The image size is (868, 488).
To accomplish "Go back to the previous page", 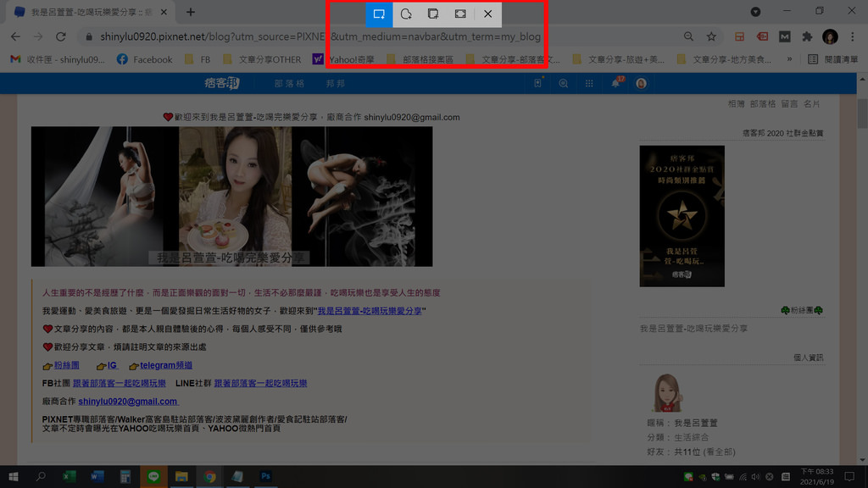I will pyautogui.click(x=15, y=36).
